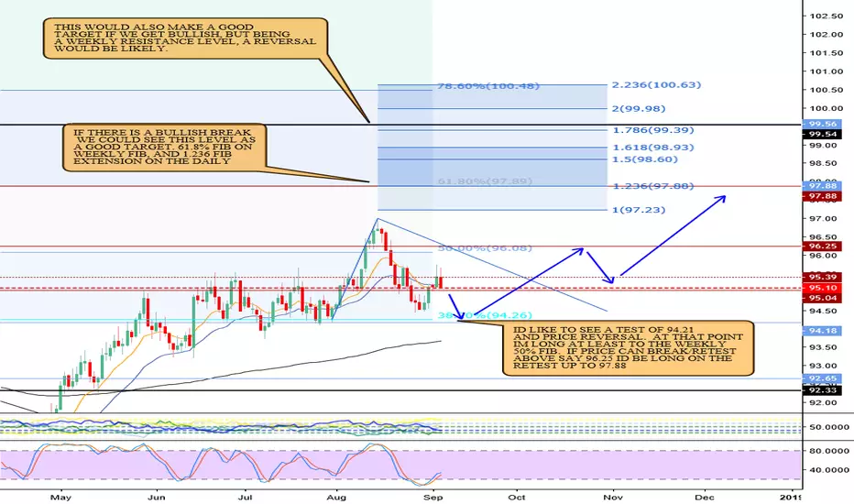Select the 93.50 price axis label
Image resolution: width=854 pixels, height=504 pixels.
pos(823,347)
